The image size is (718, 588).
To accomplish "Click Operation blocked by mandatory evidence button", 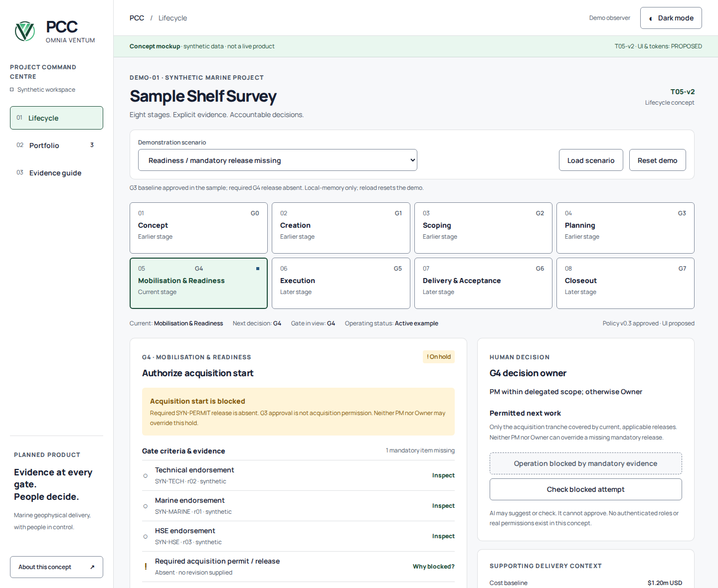I will coord(585,463).
